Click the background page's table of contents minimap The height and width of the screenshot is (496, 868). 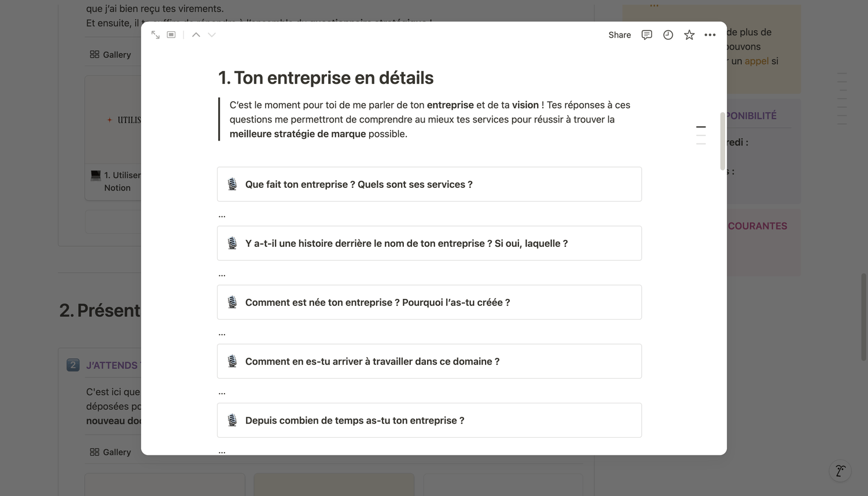click(x=842, y=98)
